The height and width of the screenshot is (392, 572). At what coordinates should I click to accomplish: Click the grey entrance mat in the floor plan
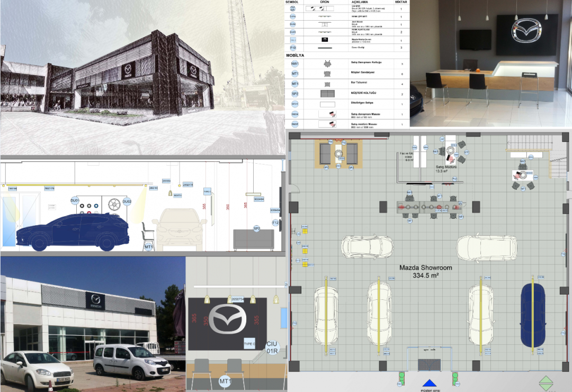coord(429,364)
